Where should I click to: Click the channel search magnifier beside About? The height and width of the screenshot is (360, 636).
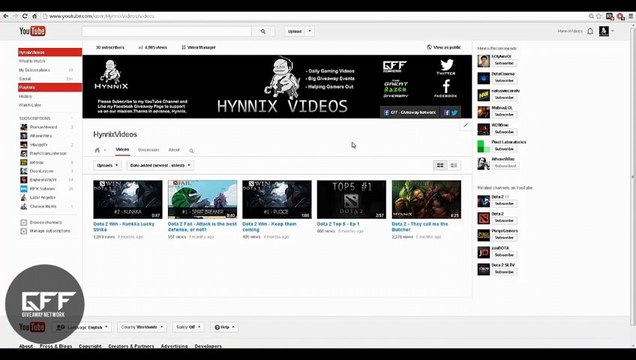coord(191,151)
